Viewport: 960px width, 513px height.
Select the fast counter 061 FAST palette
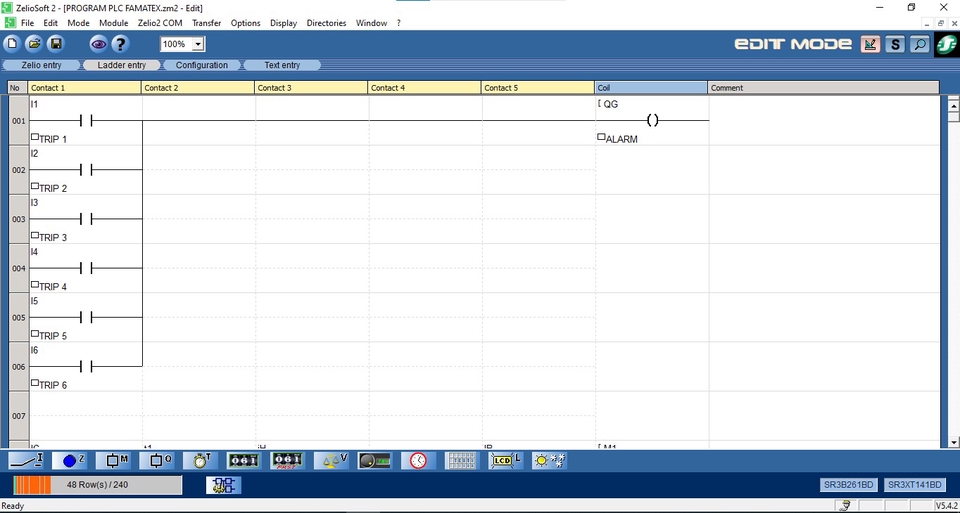click(x=287, y=460)
